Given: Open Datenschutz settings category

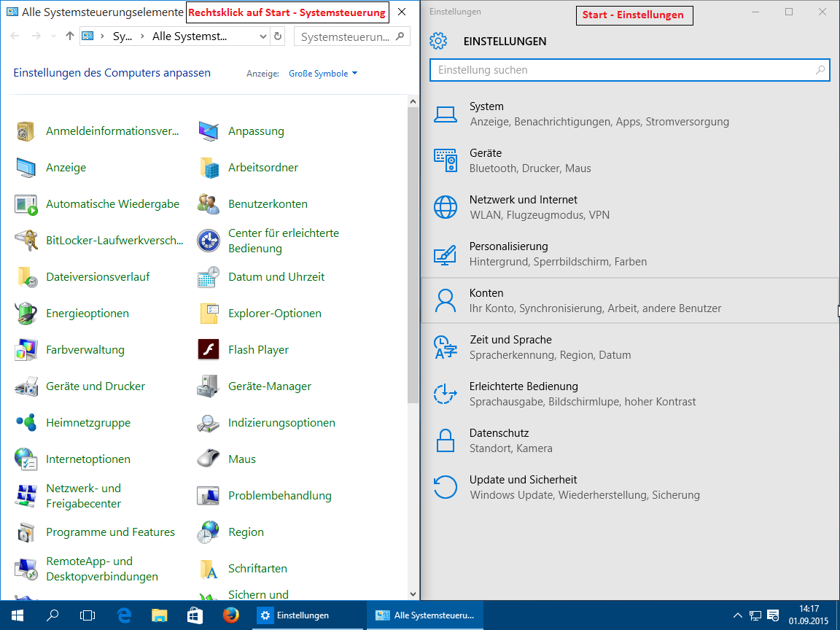Looking at the screenshot, I should [x=630, y=440].
